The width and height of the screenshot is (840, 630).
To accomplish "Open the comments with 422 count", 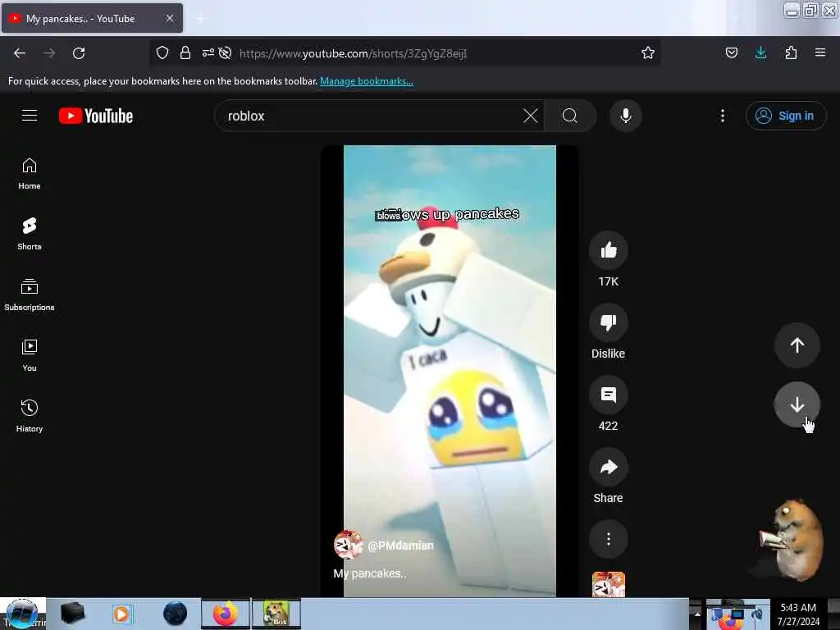I will (x=608, y=395).
